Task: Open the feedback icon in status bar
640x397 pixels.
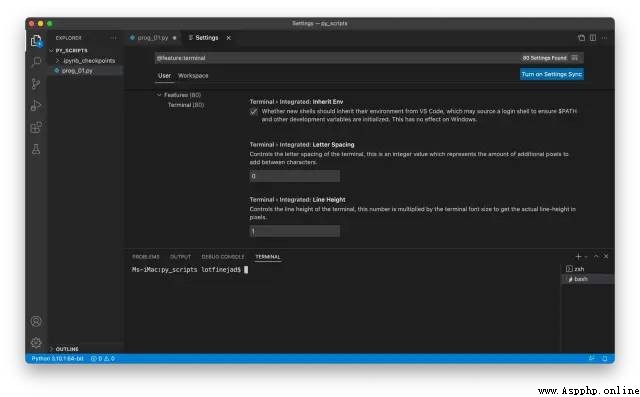Action: pyautogui.click(x=591, y=358)
